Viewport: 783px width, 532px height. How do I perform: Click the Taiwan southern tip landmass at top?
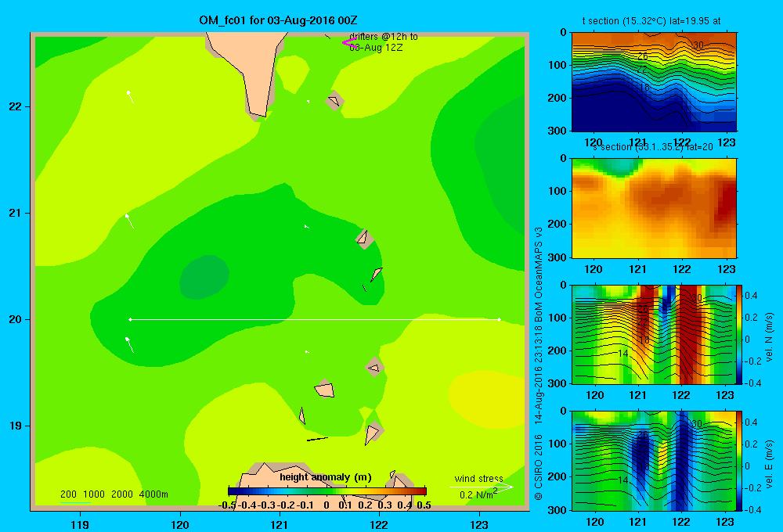pyautogui.click(x=250, y=70)
